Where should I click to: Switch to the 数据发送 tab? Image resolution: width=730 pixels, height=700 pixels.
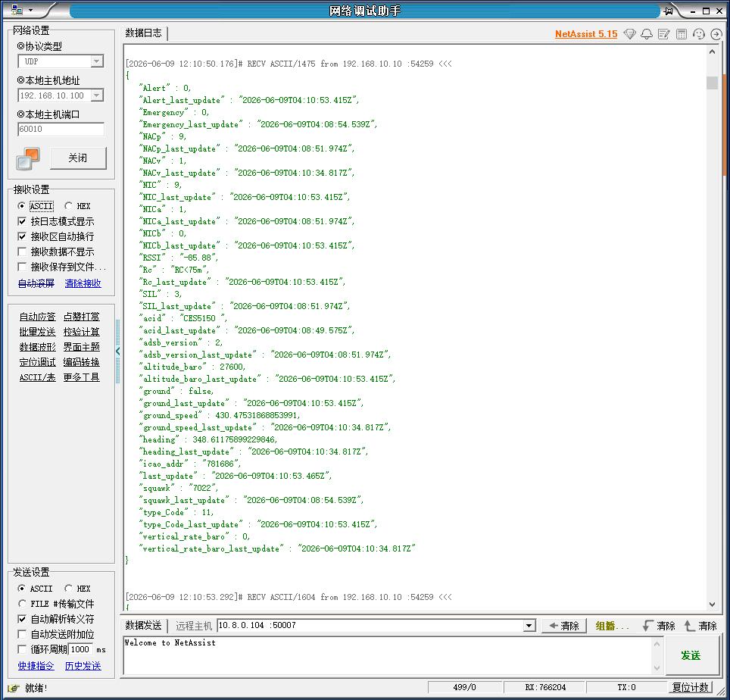pos(143,626)
